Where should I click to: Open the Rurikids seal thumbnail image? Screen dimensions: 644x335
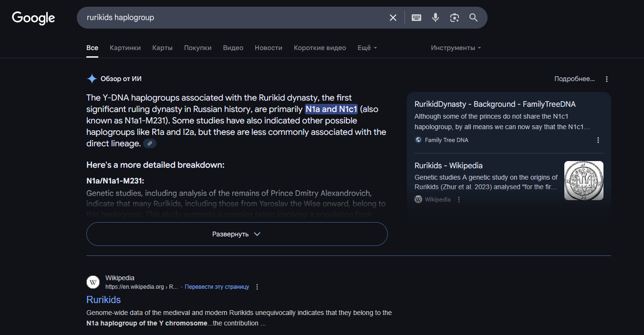[x=584, y=181]
